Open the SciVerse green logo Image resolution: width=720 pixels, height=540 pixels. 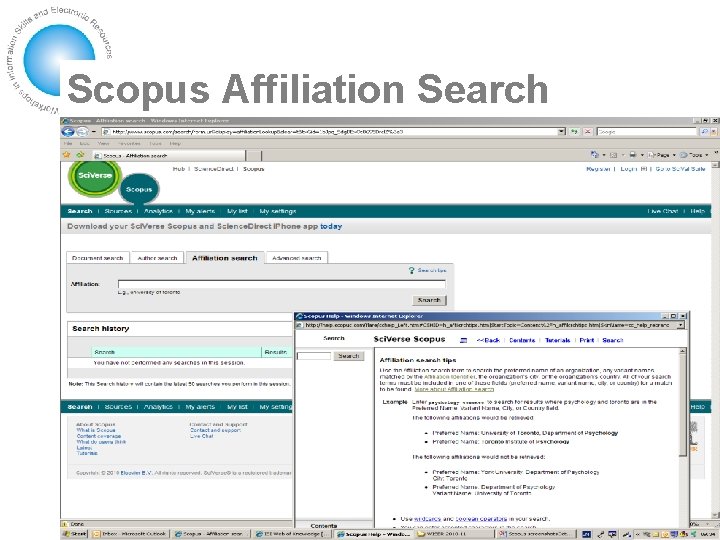point(95,176)
